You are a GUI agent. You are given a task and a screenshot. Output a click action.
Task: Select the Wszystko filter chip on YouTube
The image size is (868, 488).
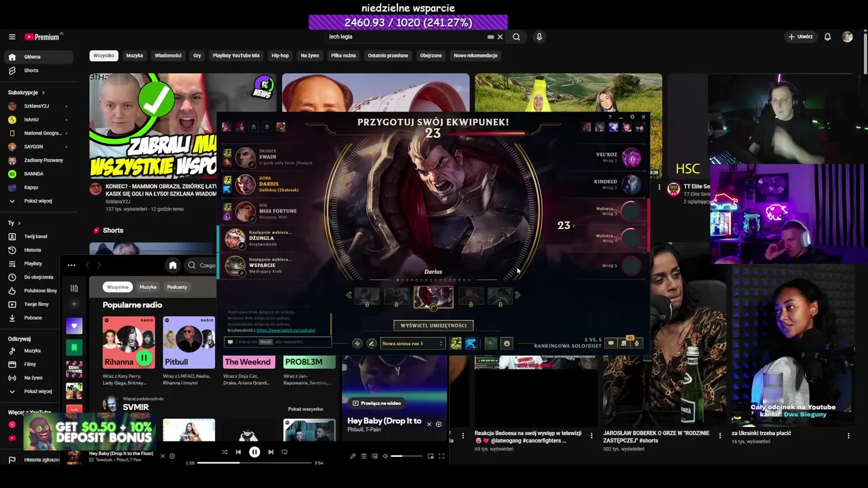pos(104,56)
